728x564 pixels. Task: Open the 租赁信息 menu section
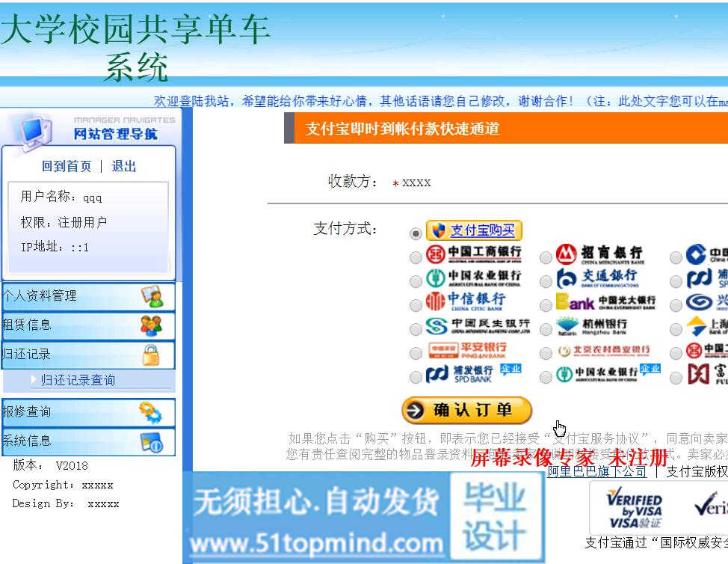(89, 325)
